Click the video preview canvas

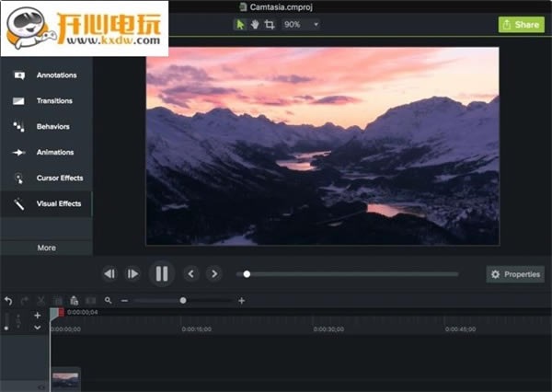tap(323, 145)
